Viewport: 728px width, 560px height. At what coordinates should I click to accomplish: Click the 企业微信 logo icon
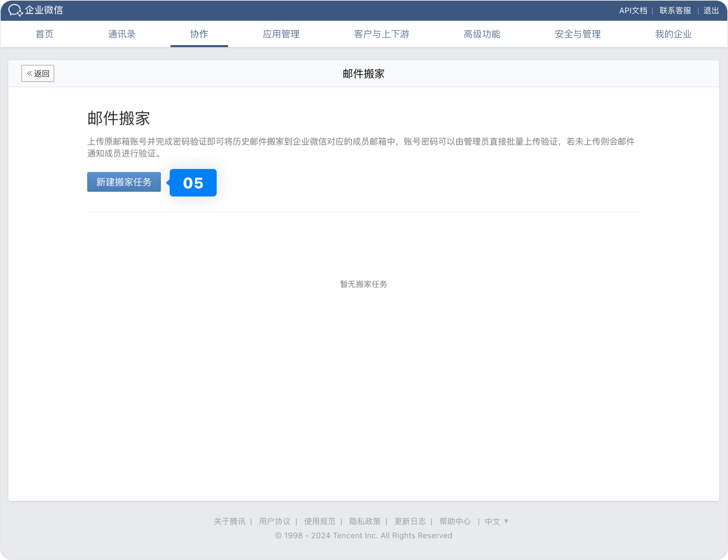coord(15,10)
